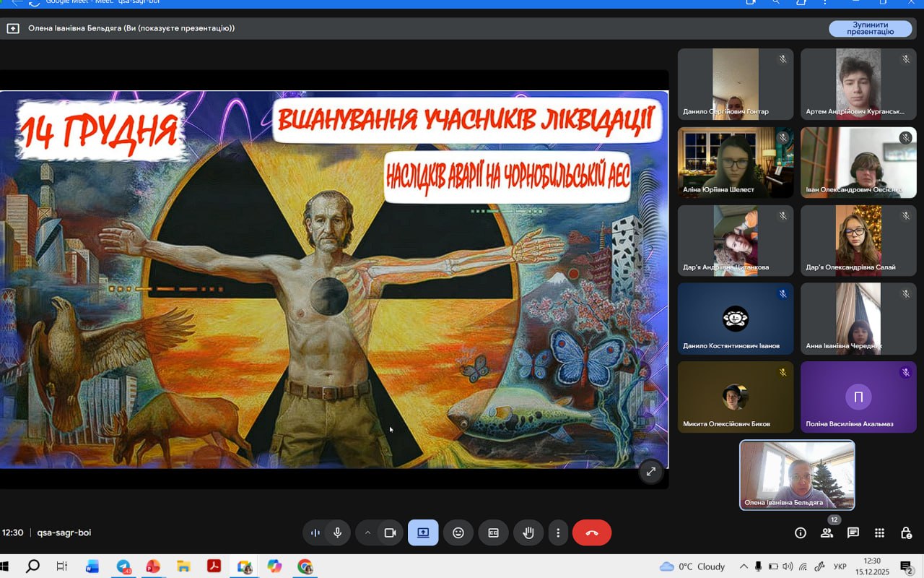Toggle the microphone button
Screen dimensions: 924x578
[337, 533]
